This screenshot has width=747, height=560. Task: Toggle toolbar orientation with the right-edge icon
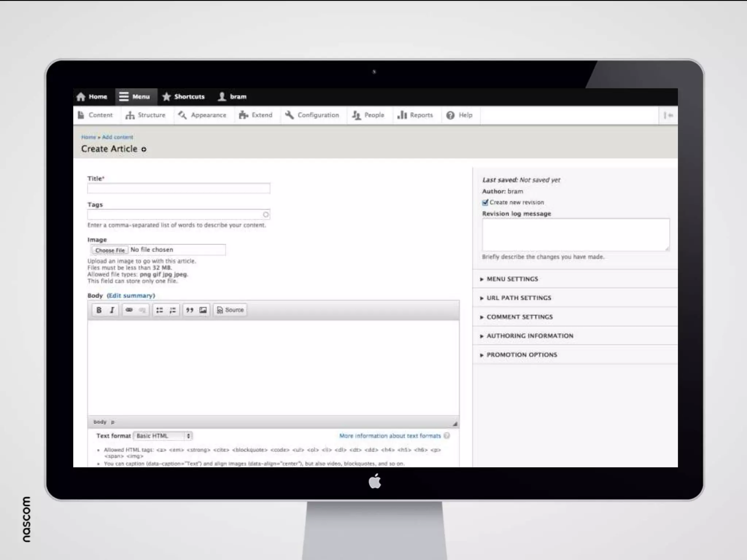[668, 115]
